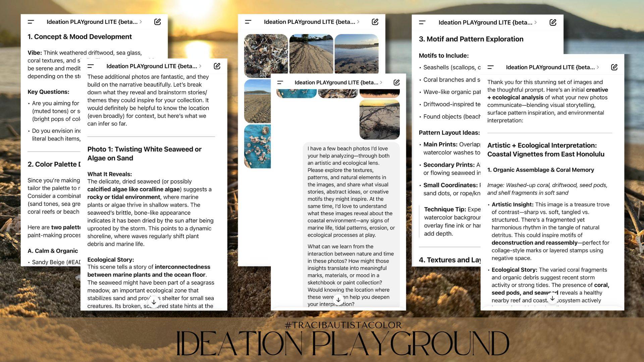Open menu icon in the photo grid window
644x362 pixels.
click(x=248, y=22)
